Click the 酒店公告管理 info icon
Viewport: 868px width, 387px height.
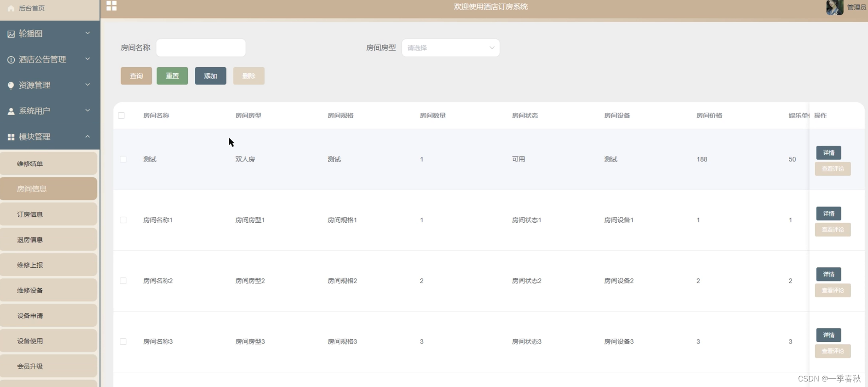point(11,59)
